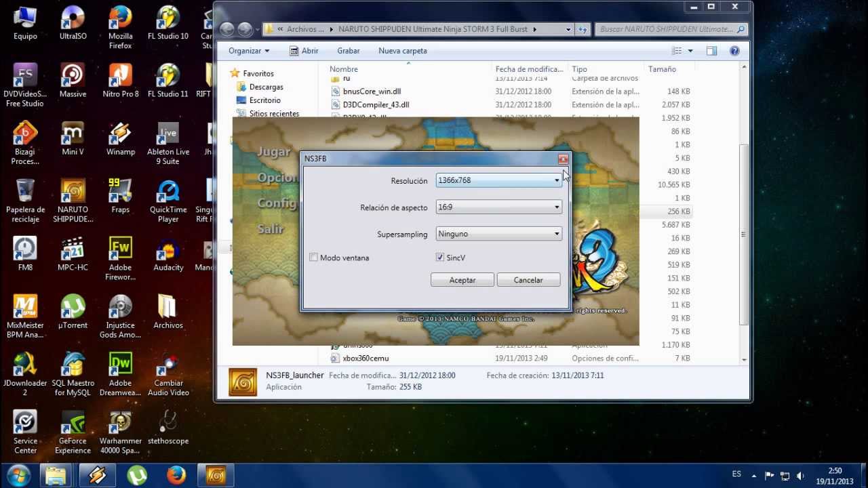Open File Explorer from the taskbar

[56, 475]
